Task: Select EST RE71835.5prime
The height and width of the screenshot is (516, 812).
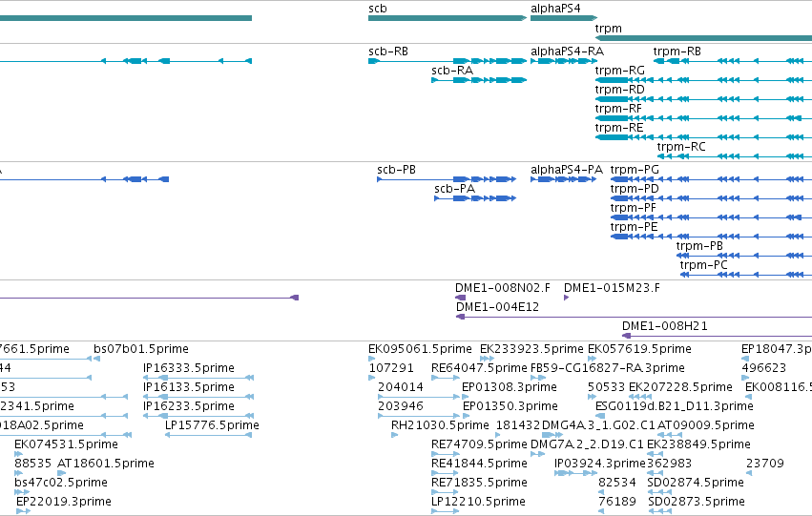Action: pyautogui.click(x=446, y=492)
